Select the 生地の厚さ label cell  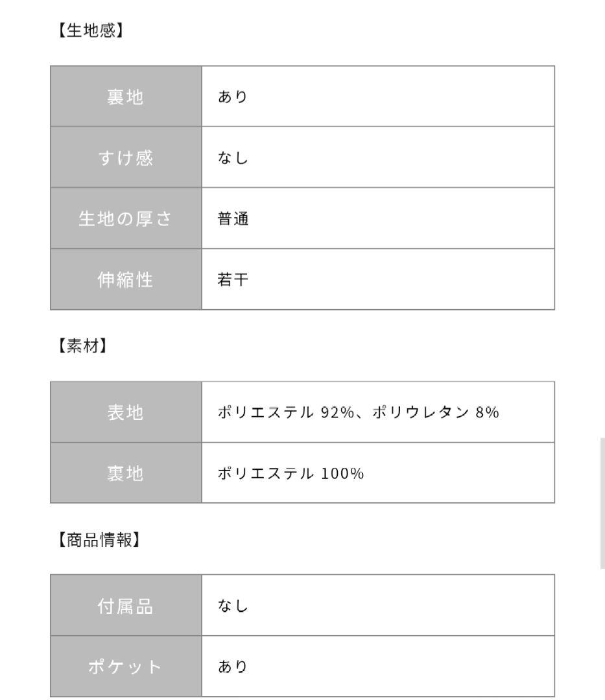(126, 218)
